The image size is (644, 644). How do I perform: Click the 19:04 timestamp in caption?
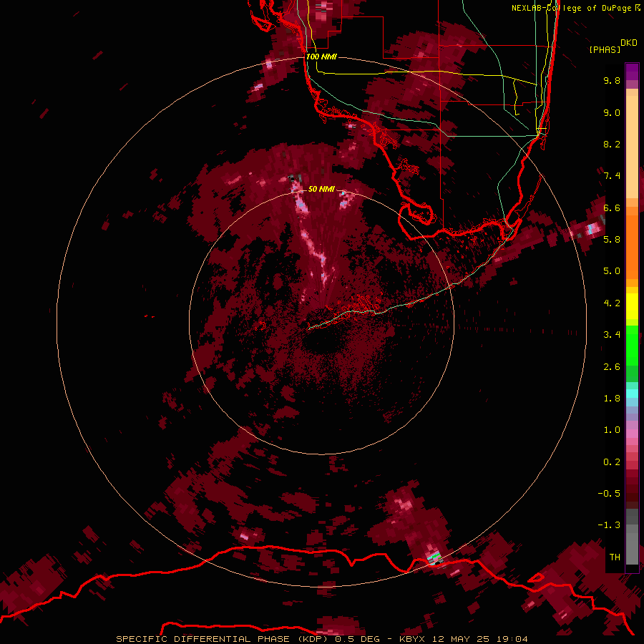[514, 639]
